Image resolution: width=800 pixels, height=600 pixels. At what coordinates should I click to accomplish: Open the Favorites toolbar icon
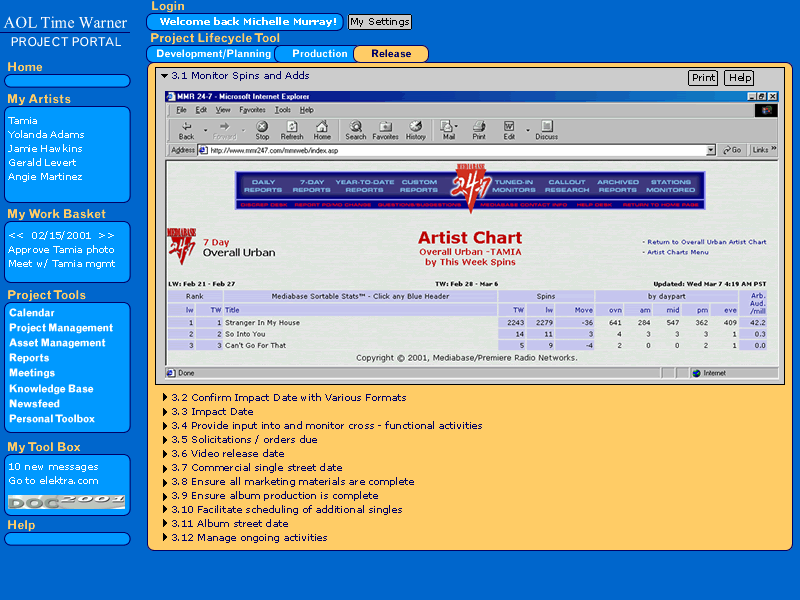click(386, 129)
